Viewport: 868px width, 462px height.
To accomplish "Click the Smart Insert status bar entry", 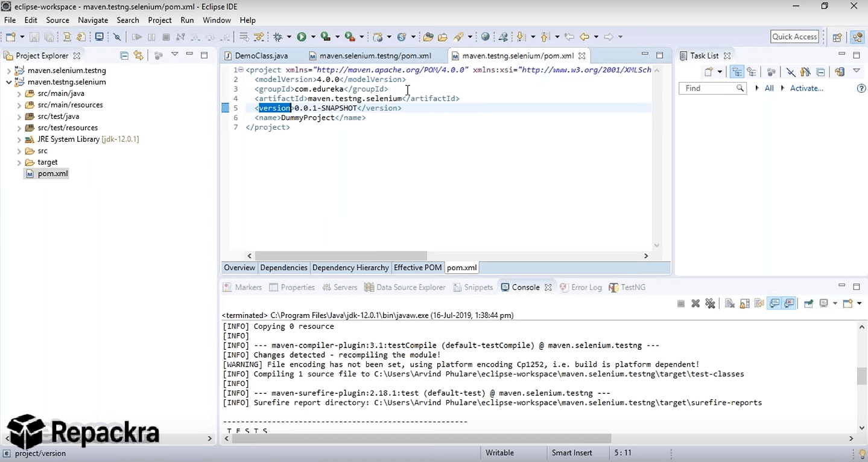I will 572,453.
